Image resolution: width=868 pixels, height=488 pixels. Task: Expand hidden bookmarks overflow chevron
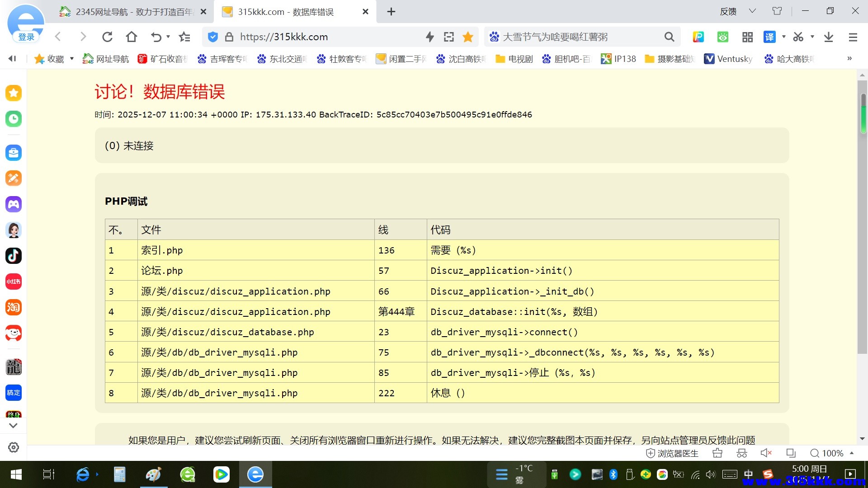tap(849, 59)
